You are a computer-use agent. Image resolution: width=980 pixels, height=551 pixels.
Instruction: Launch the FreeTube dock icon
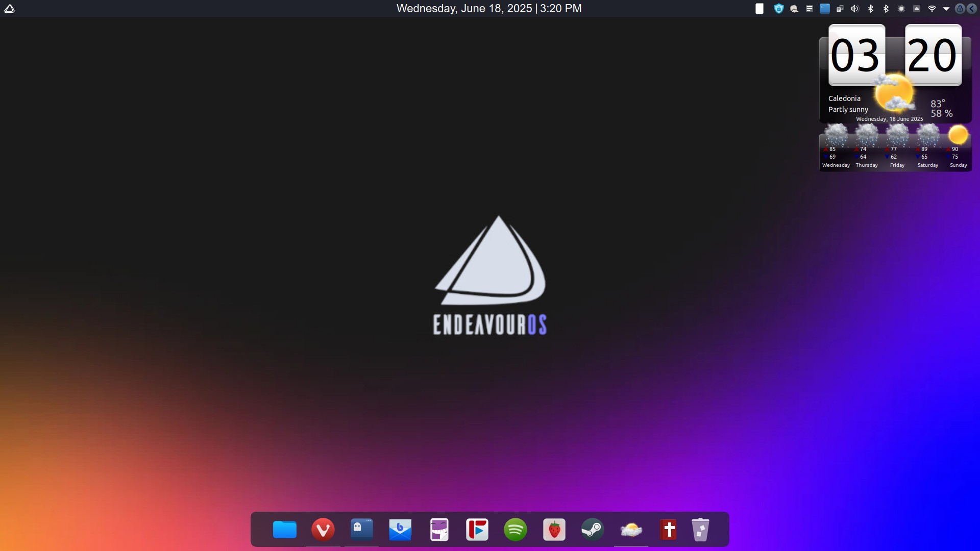click(x=477, y=530)
